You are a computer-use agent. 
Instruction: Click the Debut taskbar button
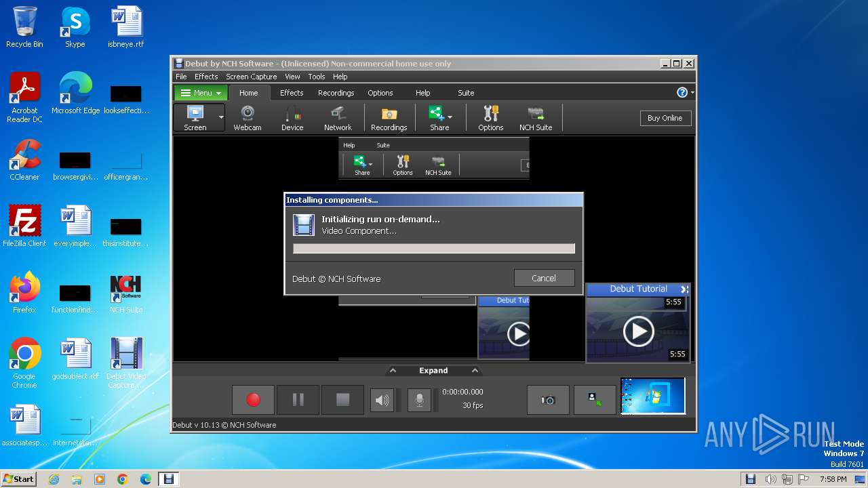coord(168,479)
